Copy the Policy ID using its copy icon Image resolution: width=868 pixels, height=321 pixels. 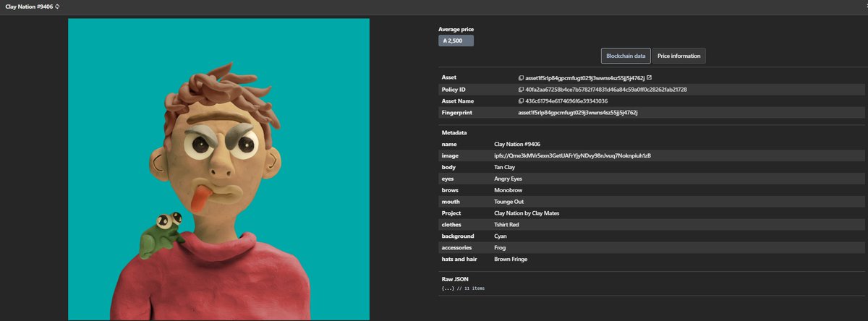(x=521, y=89)
